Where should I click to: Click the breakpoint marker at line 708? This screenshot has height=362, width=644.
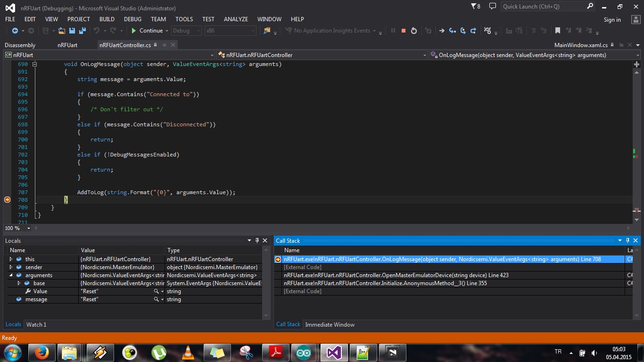pyautogui.click(x=7, y=200)
